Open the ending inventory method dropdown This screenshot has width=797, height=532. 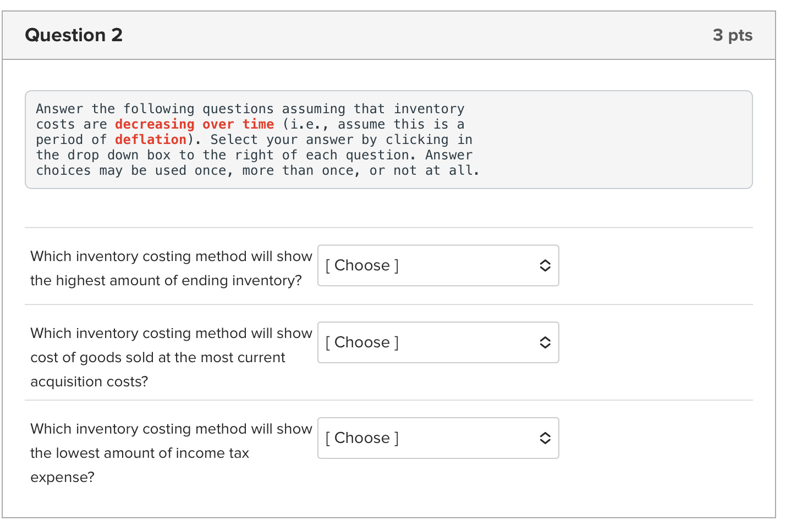(x=438, y=265)
